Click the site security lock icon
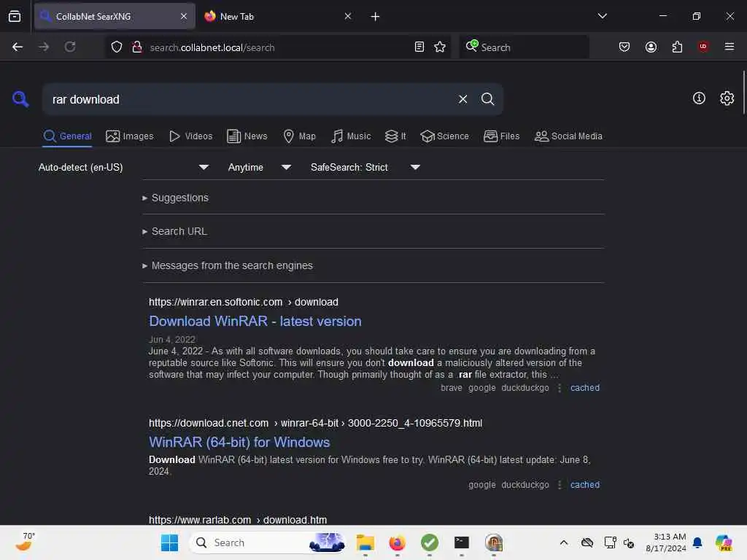747x560 pixels. [137, 47]
